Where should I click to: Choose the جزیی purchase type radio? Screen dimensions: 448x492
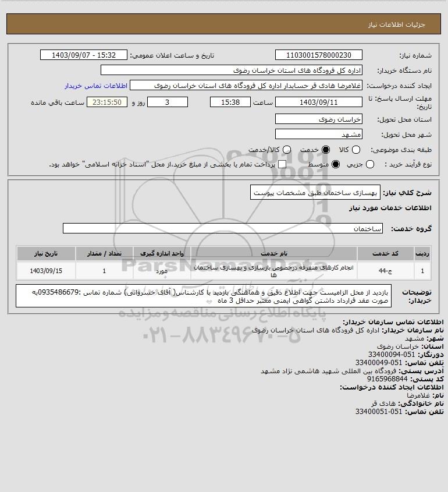pyautogui.click(x=370, y=164)
